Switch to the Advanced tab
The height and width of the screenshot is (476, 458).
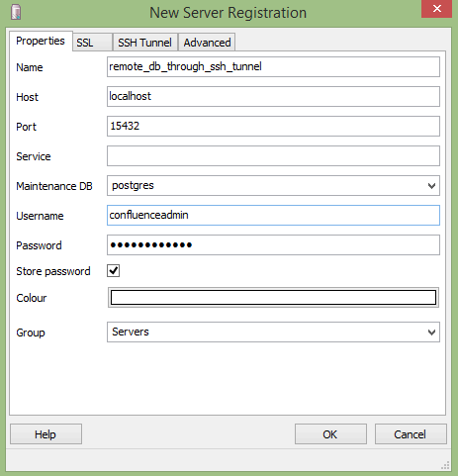click(207, 43)
